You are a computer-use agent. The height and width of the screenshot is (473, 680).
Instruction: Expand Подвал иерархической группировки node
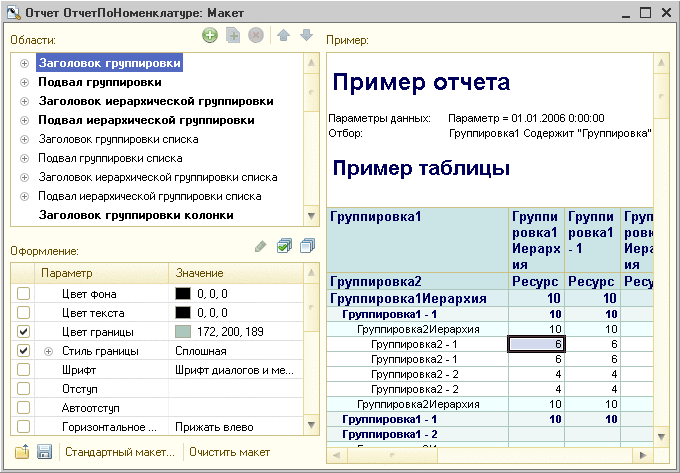(x=24, y=121)
